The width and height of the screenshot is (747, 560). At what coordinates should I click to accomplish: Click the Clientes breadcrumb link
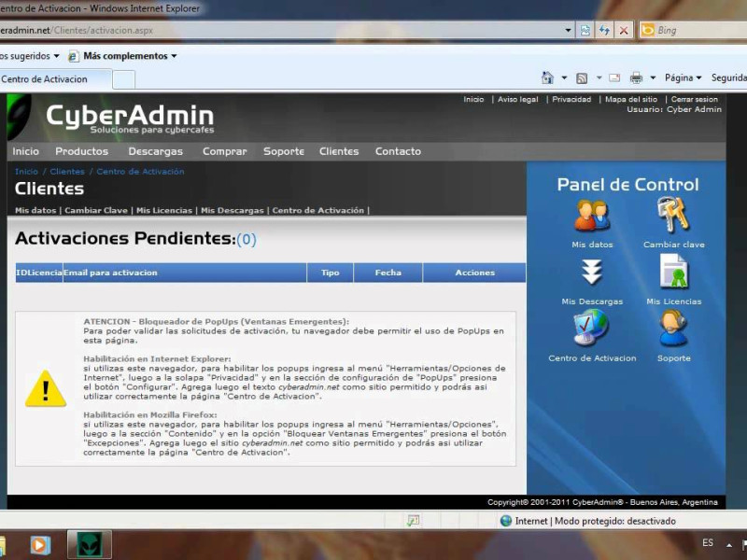pyautogui.click(x=67, y=172)
